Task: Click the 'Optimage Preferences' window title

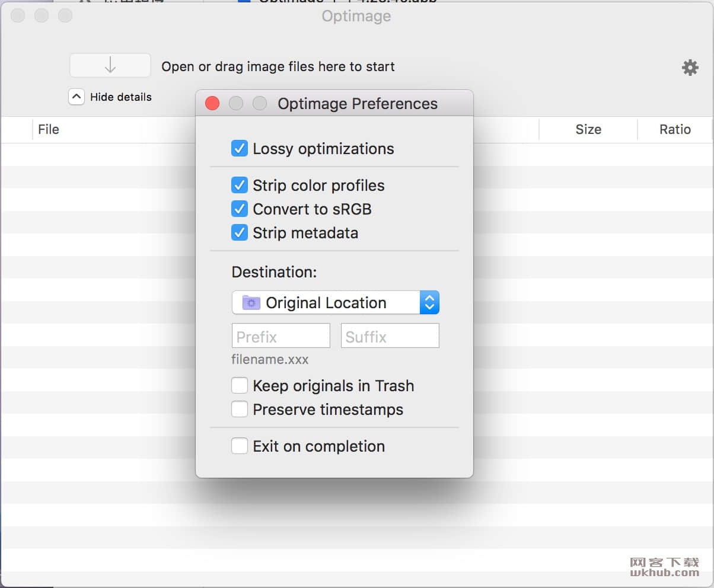Action: (x=358, y=104)
